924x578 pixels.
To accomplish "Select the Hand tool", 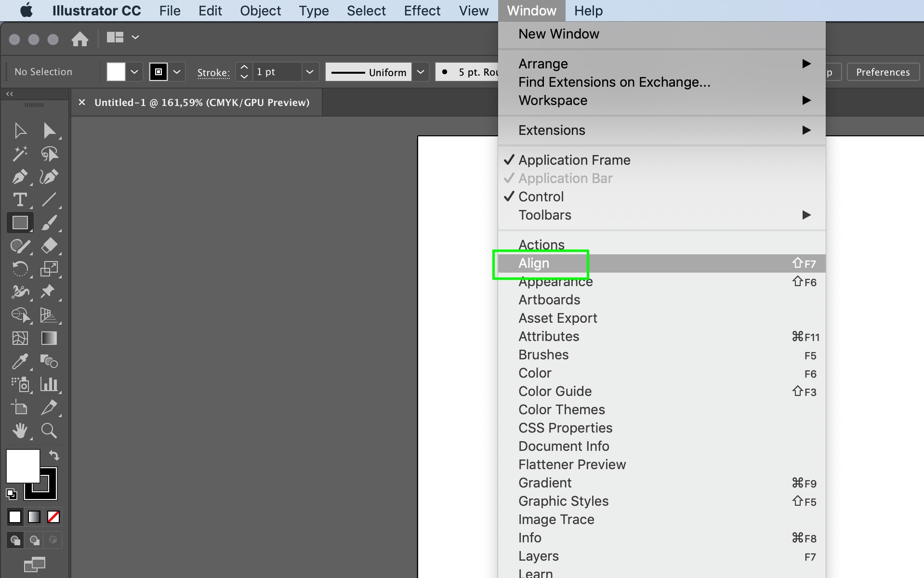I will [20, 431].
